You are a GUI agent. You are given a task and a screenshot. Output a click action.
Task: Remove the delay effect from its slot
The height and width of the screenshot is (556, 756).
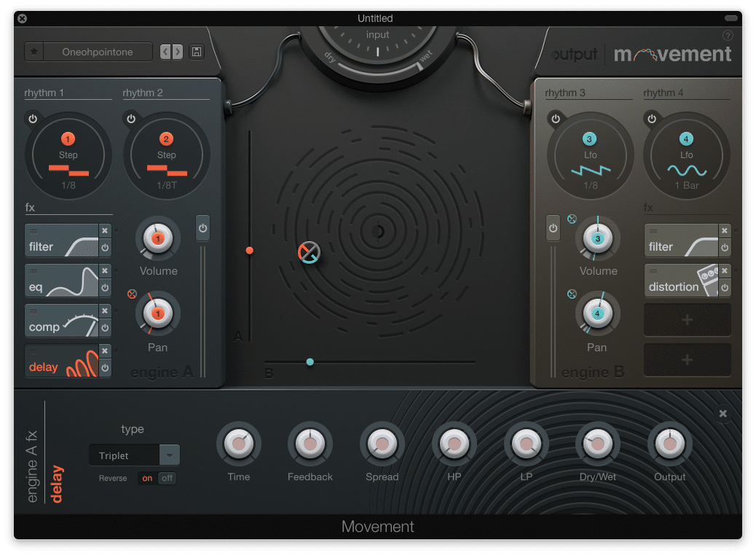pyautogui.click(x=105, y=351)
